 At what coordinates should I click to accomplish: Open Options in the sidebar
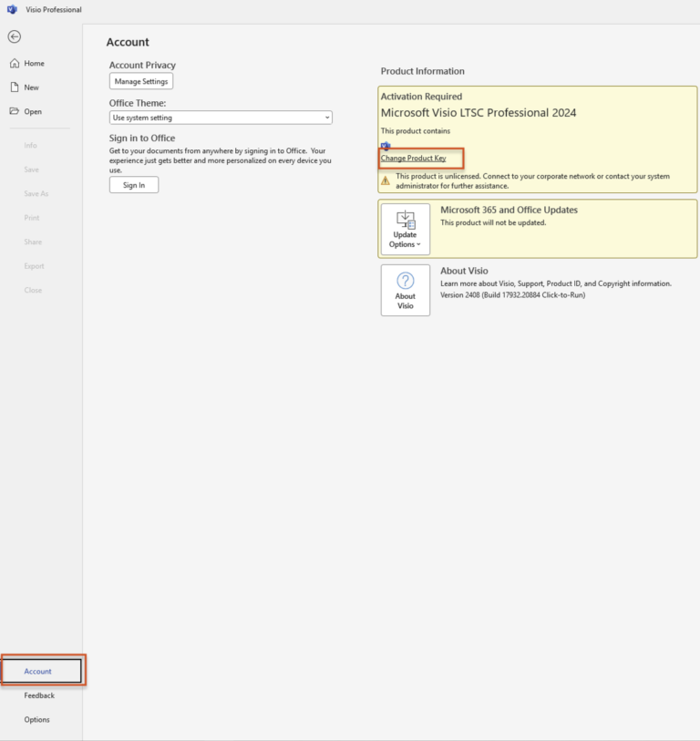(x=36, y=719)
